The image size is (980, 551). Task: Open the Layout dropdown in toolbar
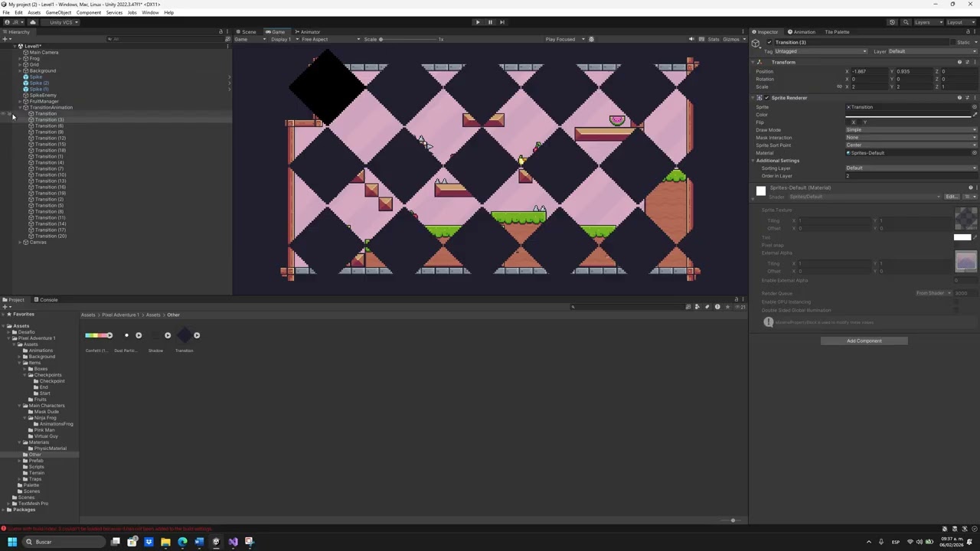(x=960, y=22)
